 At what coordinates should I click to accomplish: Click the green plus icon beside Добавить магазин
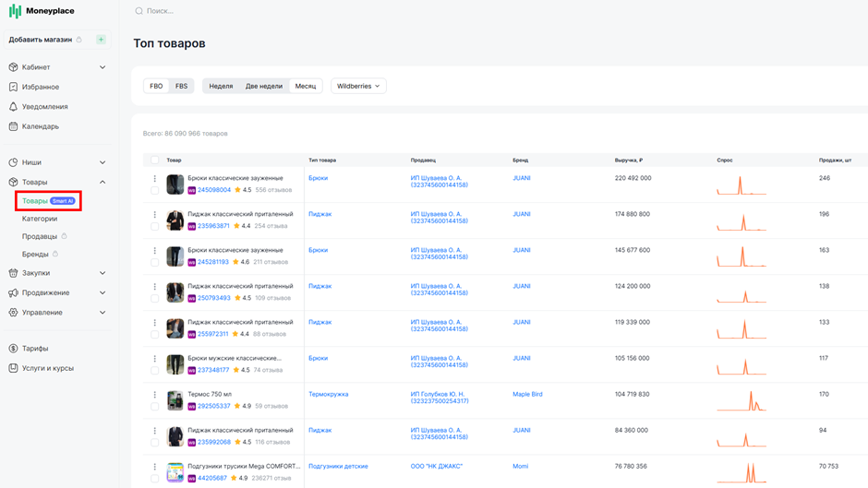point(101,40)
